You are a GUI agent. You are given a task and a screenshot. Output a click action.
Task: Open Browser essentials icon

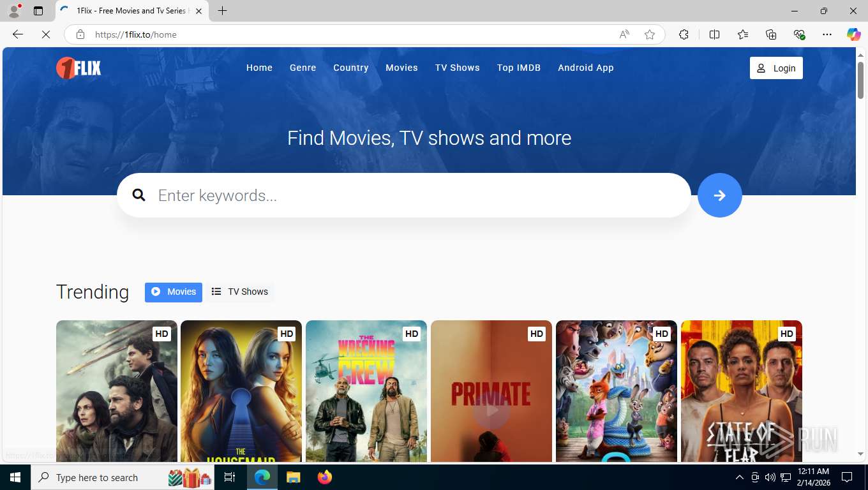pyautogui.click(x=799, y=34)
